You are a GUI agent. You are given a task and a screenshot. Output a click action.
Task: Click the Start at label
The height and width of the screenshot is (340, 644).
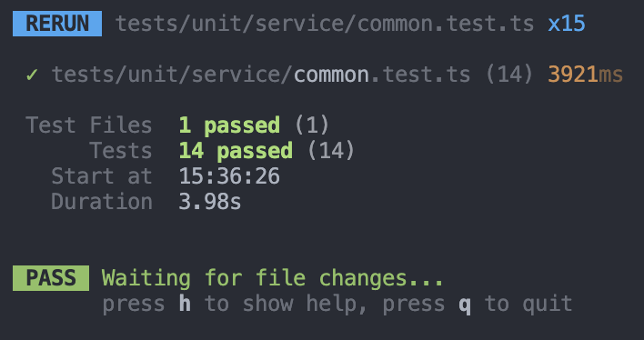tap(102, 176)
